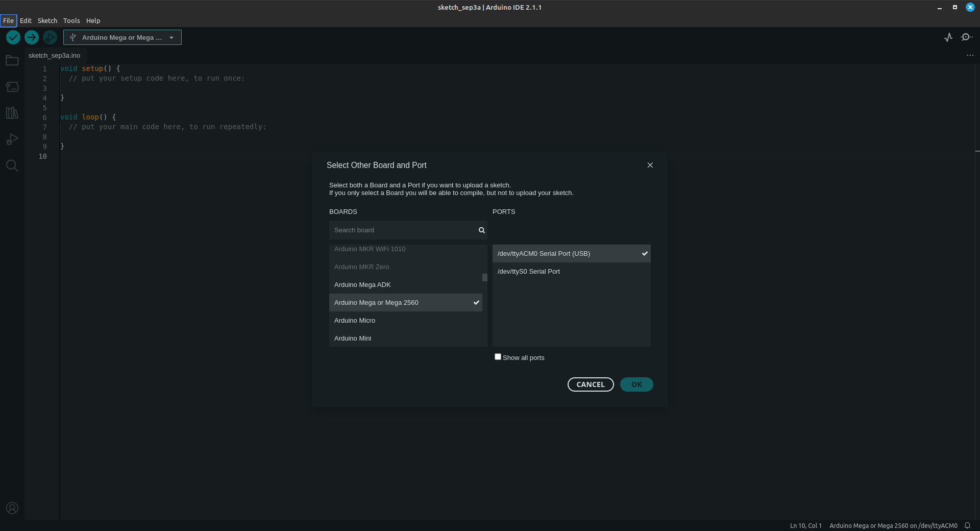Image resolution: width=980 pixels, height=531 pixels.
Task: Click the magnifier icon in Search board
Action: click(481, 230)
